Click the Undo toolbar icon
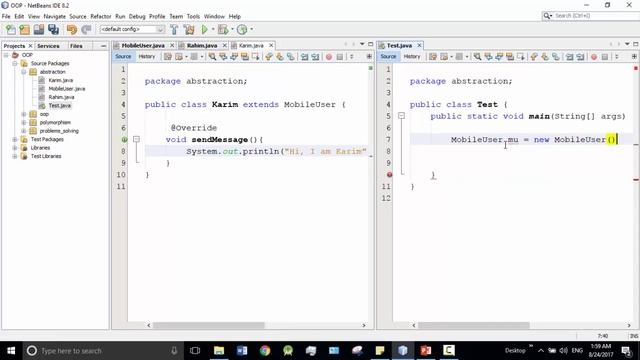The image size is (640, 360). pyautogui.click(x=72, y=29)
